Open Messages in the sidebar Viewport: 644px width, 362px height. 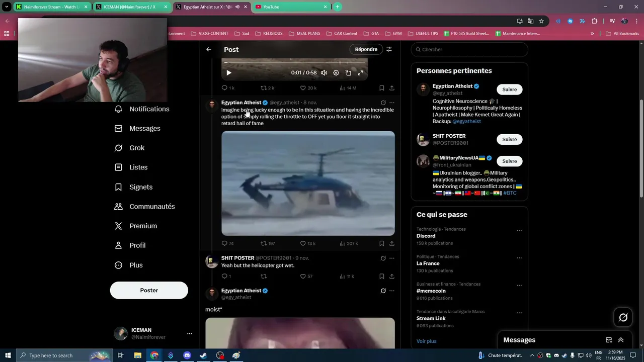137,129
